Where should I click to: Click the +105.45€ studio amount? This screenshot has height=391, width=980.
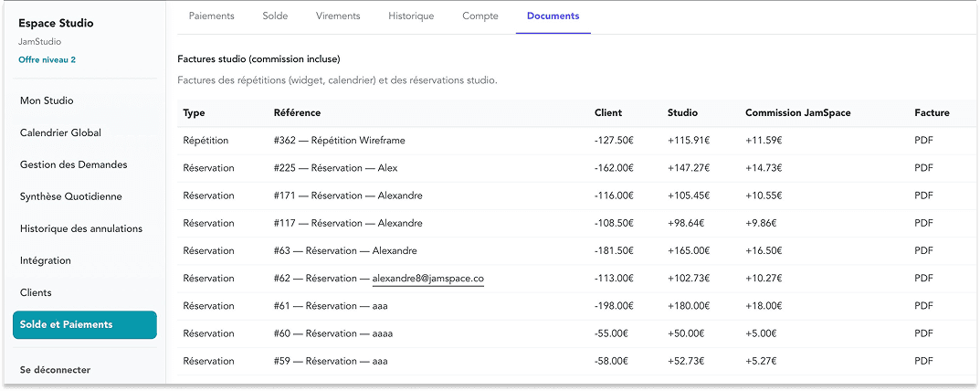688,195
